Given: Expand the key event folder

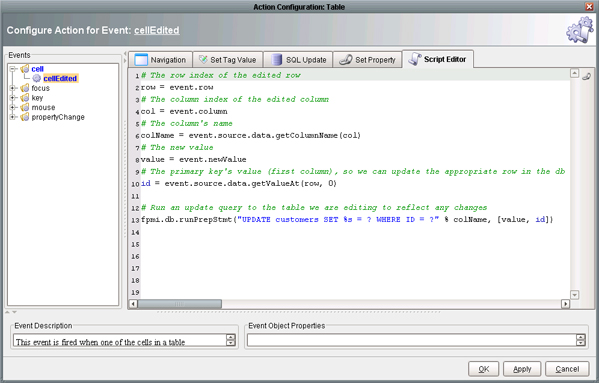Looking at the screenshot, I should [x=13, y=98].
